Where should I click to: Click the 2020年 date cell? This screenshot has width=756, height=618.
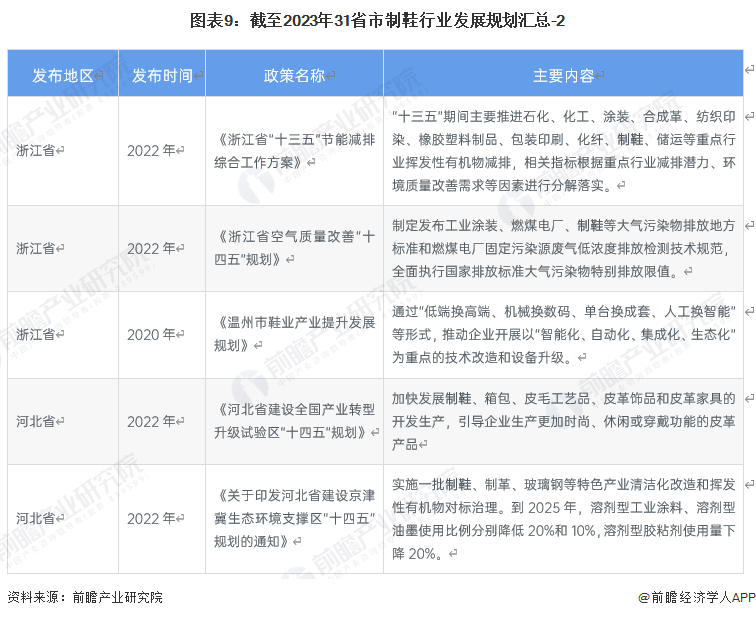tap(155, 334)
